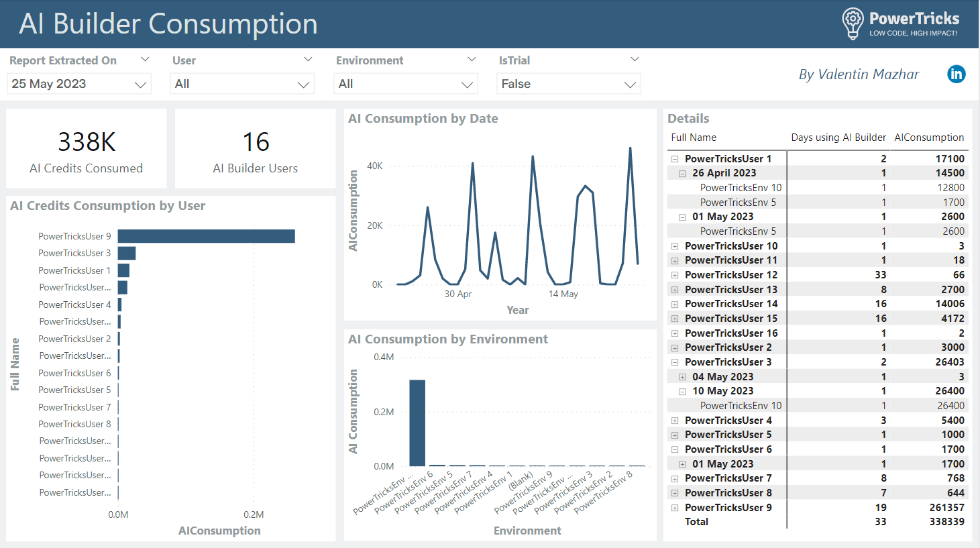Click the 5400 consumption value

952,421
